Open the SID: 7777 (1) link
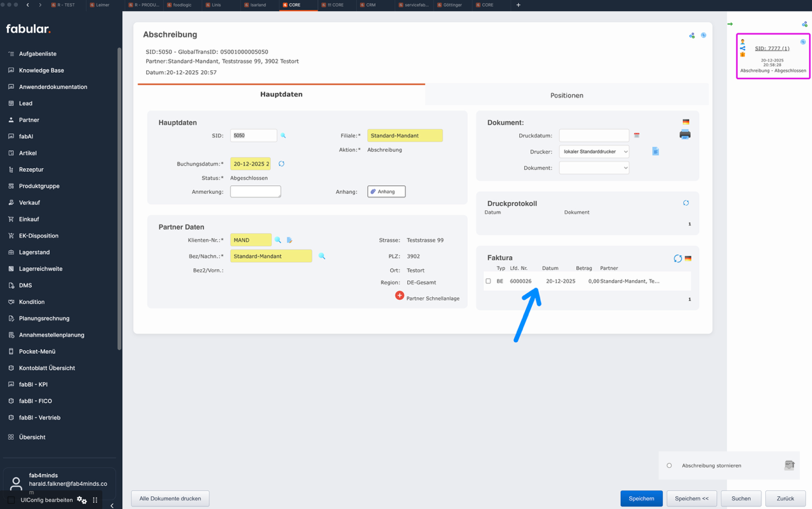 click(772, 49)
